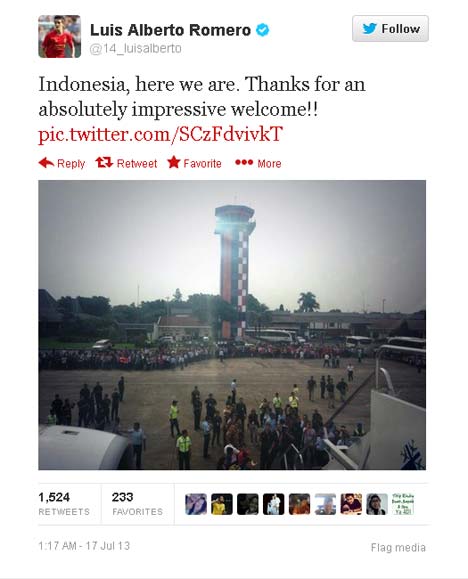Image resolution: width=468 pixels, height=579 pixels.
Task: Open the pic.twitter.com/SCzFdvivkT link
Action: coord(161,134)
